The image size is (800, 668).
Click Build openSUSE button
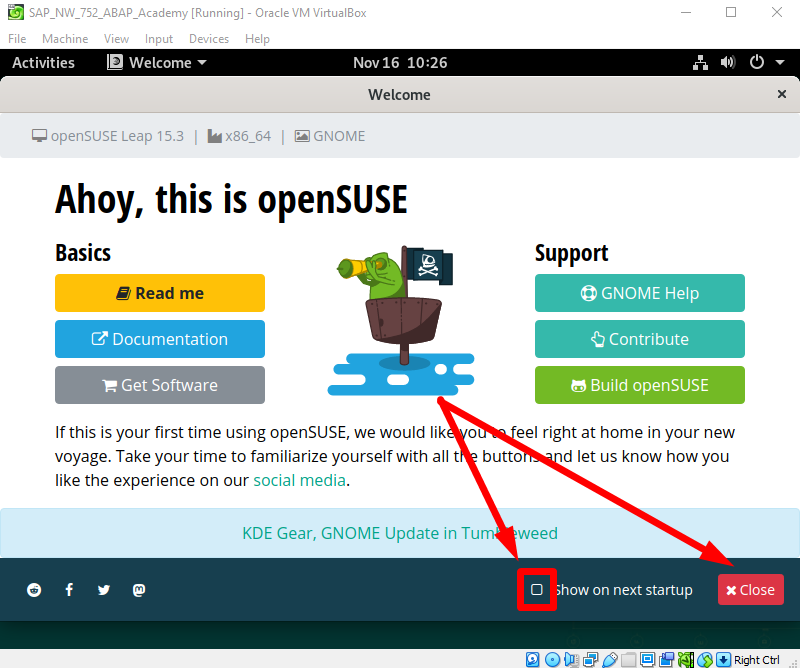(x=640, y=385)
